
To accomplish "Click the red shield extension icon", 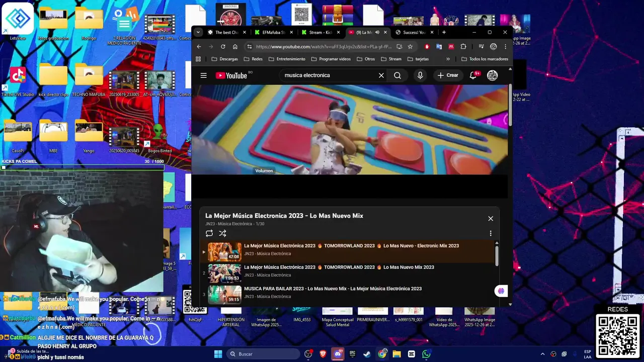I will click(x=427, y=46).
